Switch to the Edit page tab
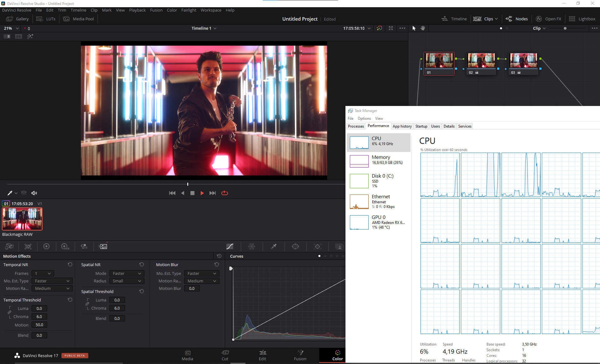The width and height of the screenshot is (600, 364). (262, 356)
